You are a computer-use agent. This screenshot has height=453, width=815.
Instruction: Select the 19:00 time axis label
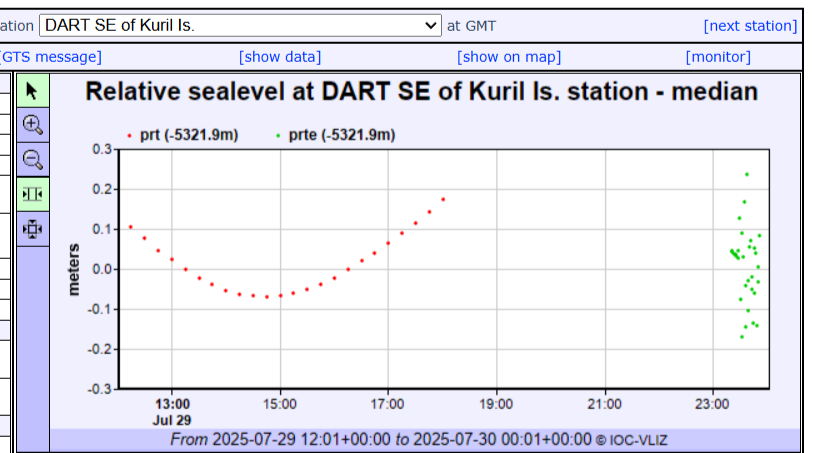click(496, 404)
